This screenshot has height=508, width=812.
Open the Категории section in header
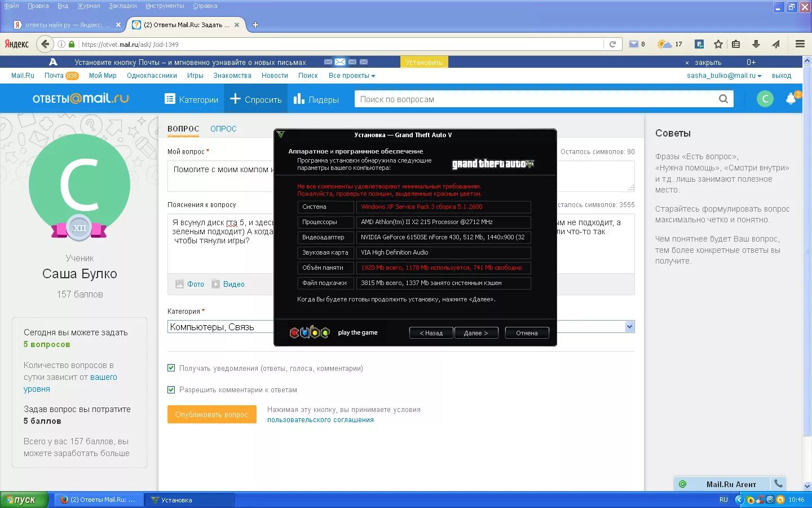click(x=191, y=99)
